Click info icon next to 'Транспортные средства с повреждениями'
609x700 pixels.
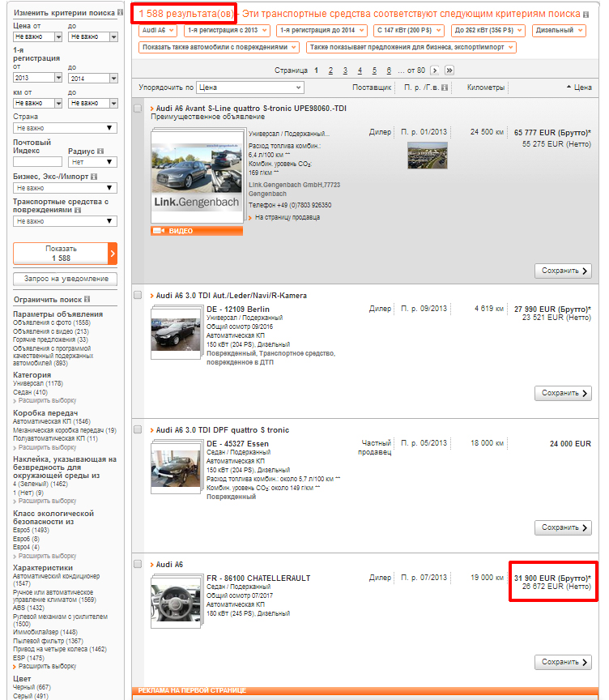[78, 211]
